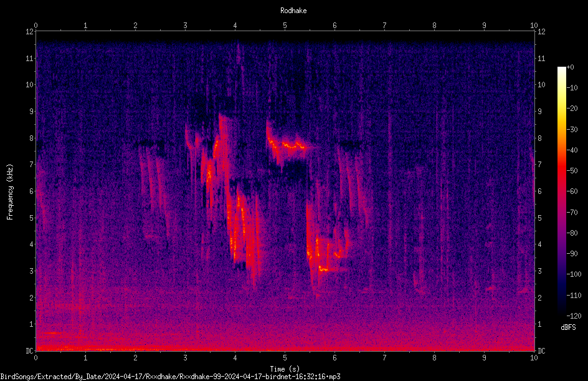Click the 1 second tick on top time axis
The height and width of the screenshot is (381, 588).
tap(85, 26)
